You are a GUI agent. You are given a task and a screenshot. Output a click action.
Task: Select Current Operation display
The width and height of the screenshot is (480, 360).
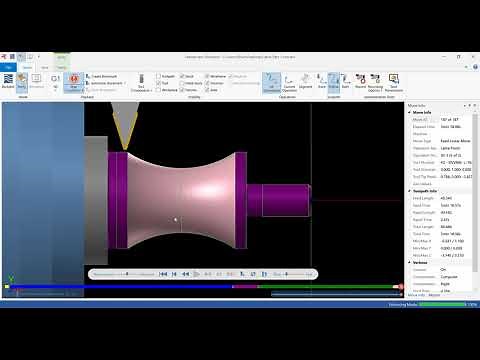tap(289, 83)
